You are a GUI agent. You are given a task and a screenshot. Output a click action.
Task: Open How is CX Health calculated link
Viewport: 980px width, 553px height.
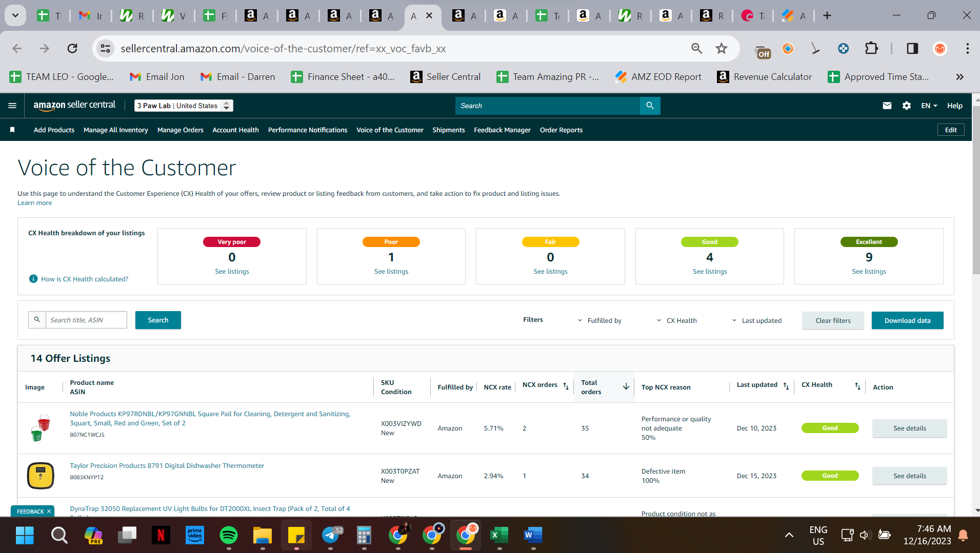(85, 279)
